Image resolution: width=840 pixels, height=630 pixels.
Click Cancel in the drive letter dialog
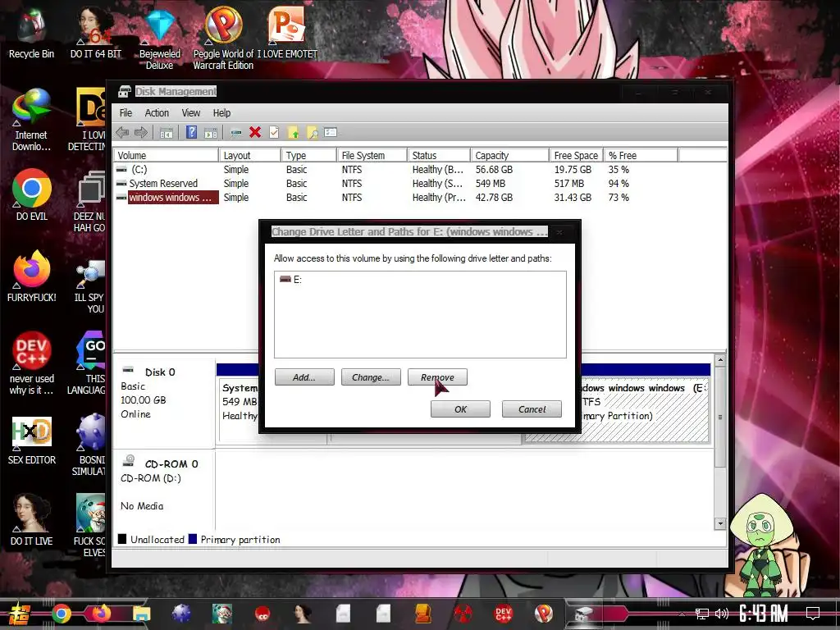pyautogui.click(x=532, y=409)
